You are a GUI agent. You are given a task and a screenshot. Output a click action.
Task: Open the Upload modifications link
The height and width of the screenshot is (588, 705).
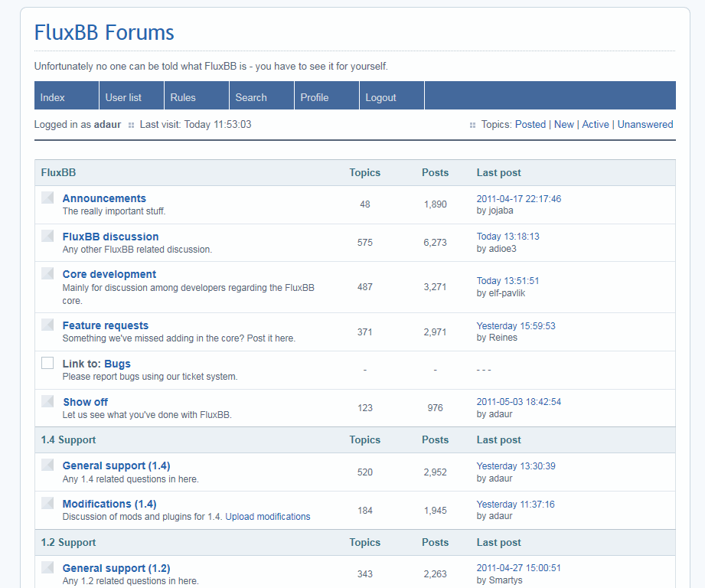268,517
